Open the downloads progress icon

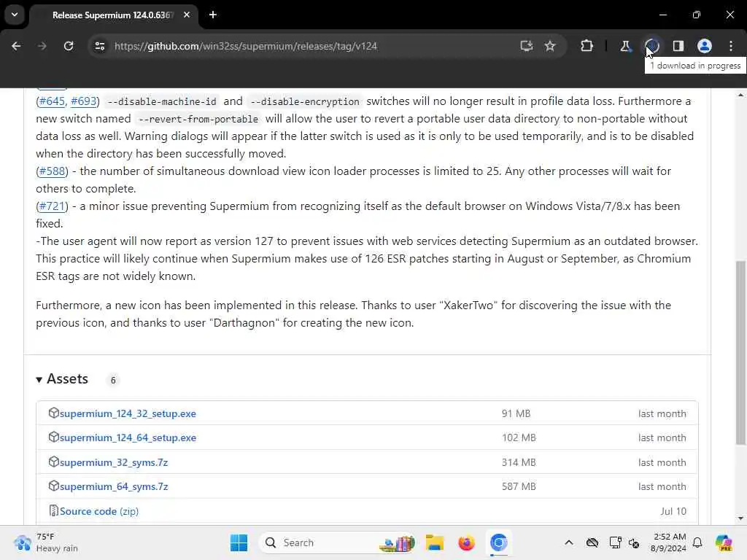[651, 46]
